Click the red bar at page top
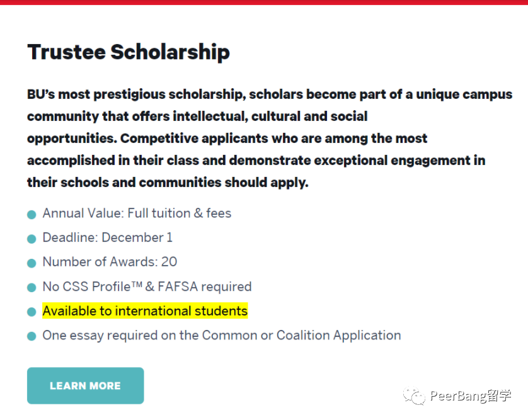Image resolution: width=528 pixels, height=420 pixels. click(x=264, y=2)
